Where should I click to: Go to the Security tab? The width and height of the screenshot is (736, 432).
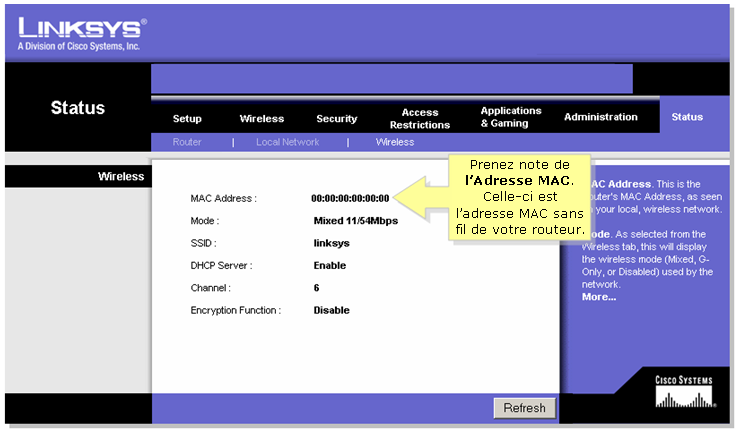337,118
